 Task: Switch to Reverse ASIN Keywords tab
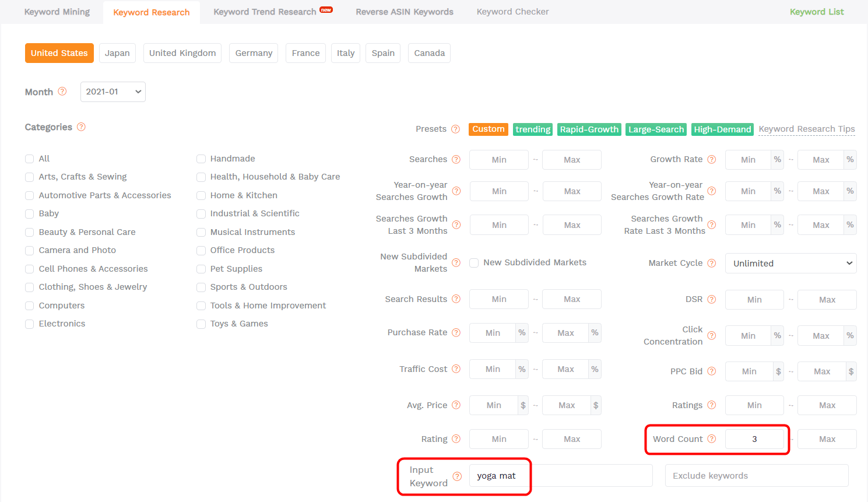tap(405, 12)
